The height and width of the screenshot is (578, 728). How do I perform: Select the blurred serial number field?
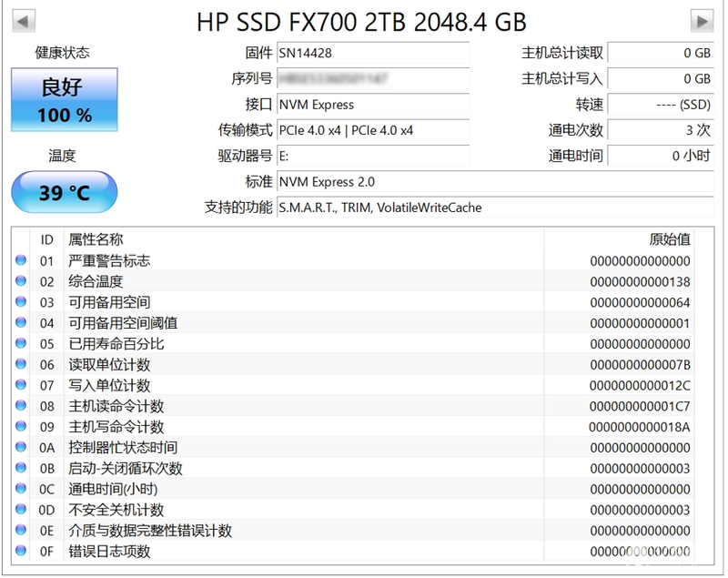tap(373, 78)
